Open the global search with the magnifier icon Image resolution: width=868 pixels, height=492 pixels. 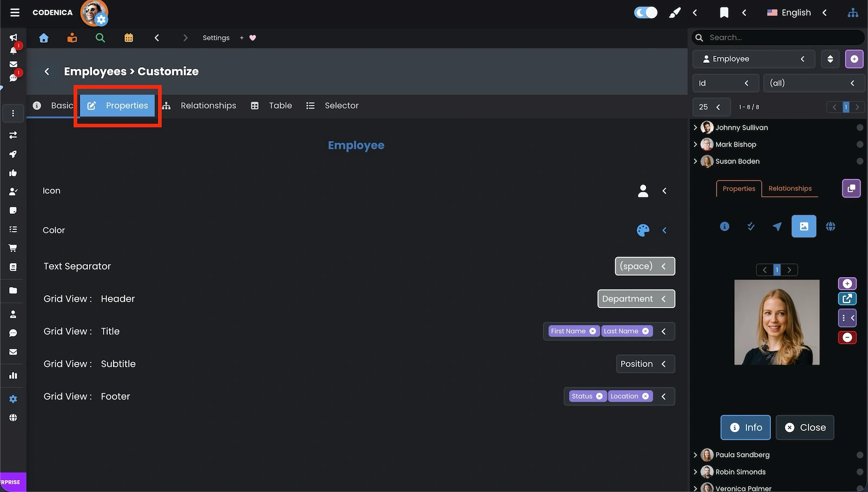click(x=100, y=37)
